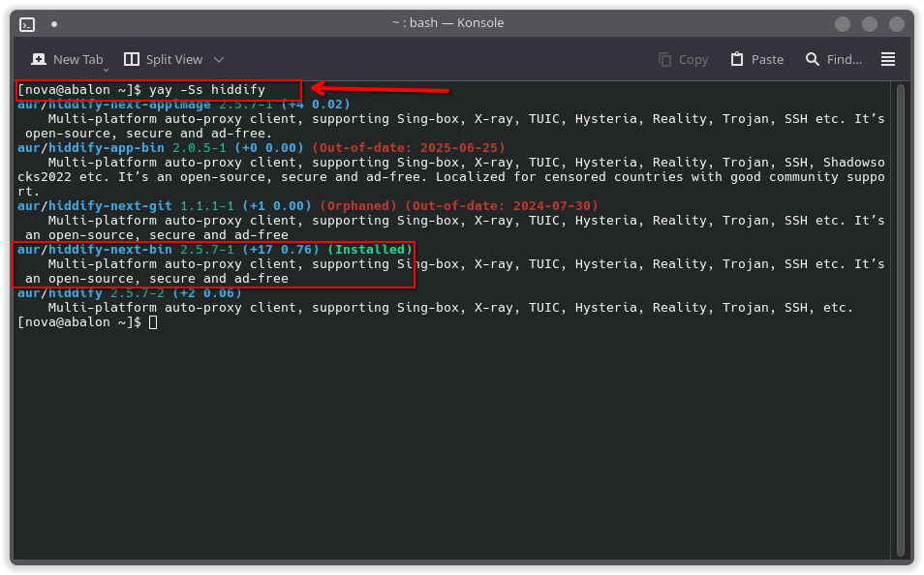Close the Konsole window
Image resolution: width=924 pixels, height=575 pixels.
897,24
